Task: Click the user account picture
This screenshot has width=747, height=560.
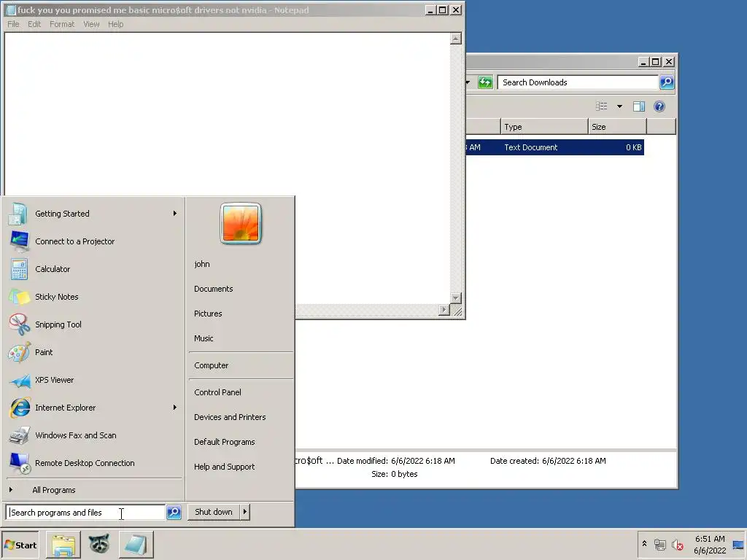Action: coord(241,223)
